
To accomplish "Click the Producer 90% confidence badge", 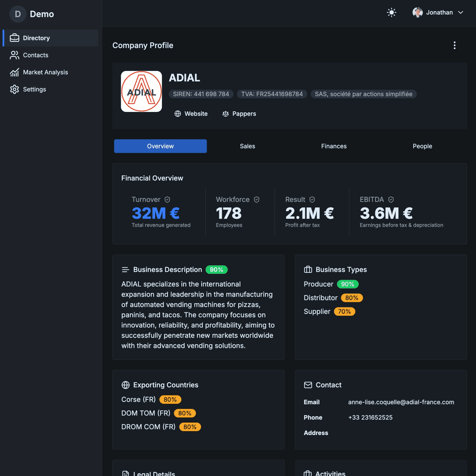I will click(x=348, y=284).
